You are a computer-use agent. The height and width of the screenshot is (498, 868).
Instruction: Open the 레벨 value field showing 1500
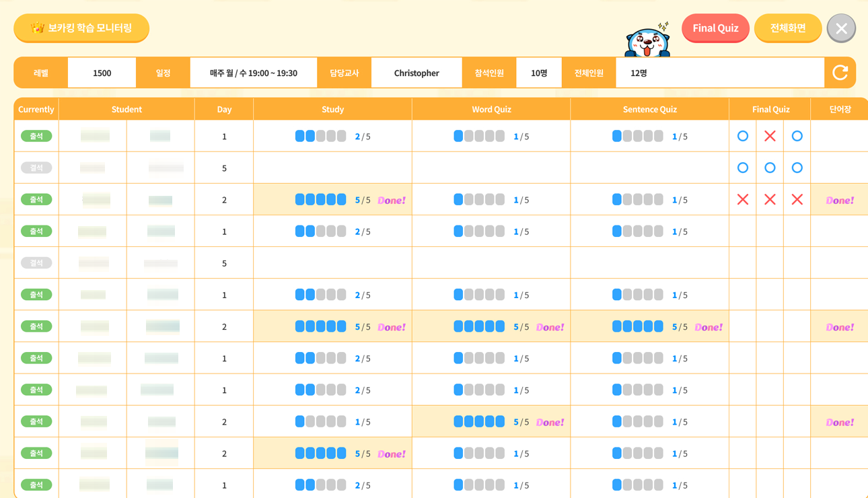coord(102,73)
